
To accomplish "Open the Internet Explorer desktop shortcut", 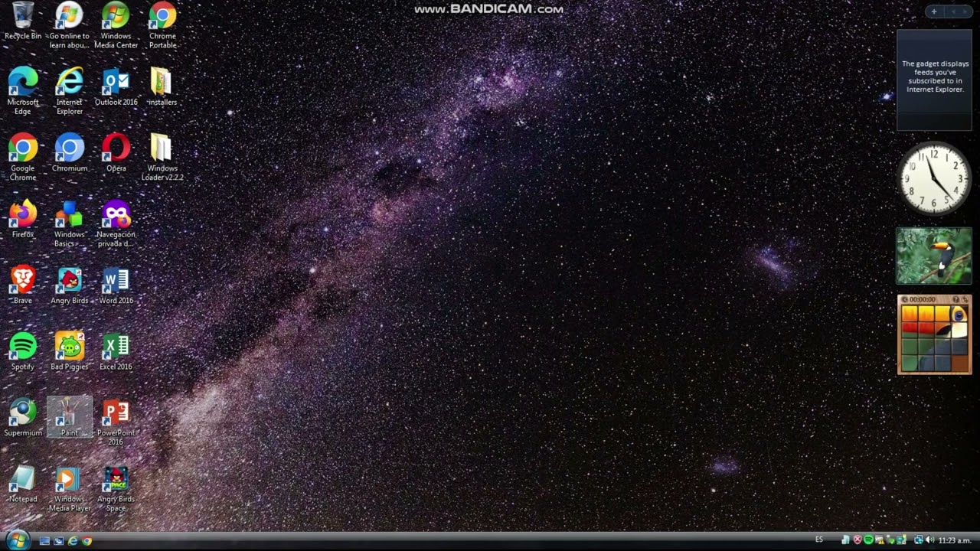I will (x=69, y=92).
